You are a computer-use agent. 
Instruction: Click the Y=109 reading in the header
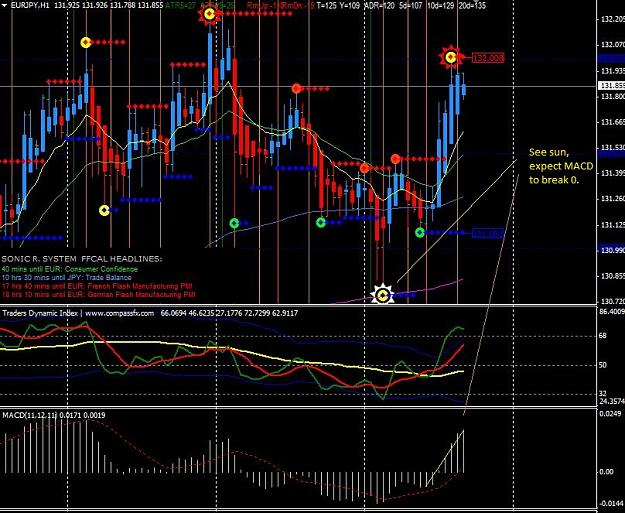click(x=351, y=6)
